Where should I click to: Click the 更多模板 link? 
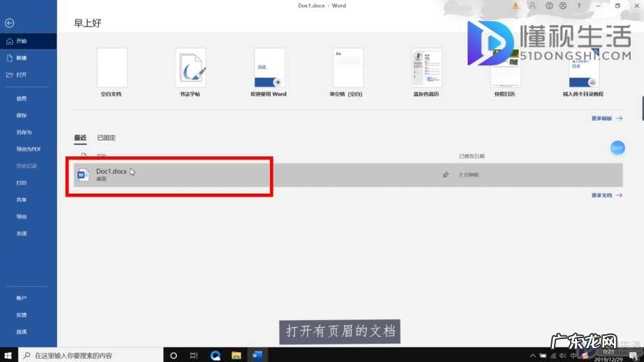[x=606, y=118]
